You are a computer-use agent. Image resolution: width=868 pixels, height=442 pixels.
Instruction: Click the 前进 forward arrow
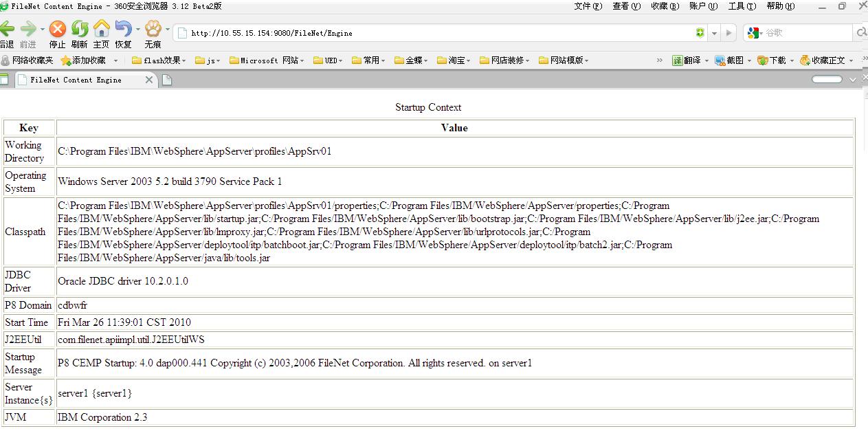click(28, 29)
